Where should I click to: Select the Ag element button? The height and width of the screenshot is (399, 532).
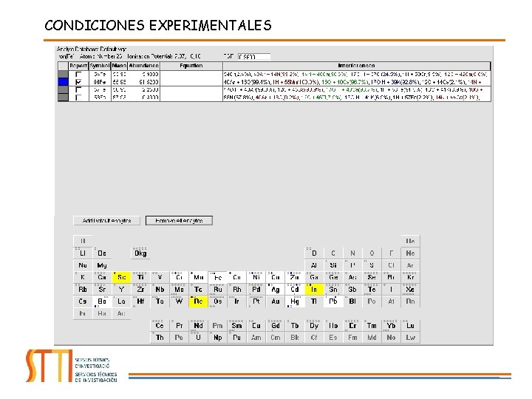pyautogui.click(x=276, y=290)
